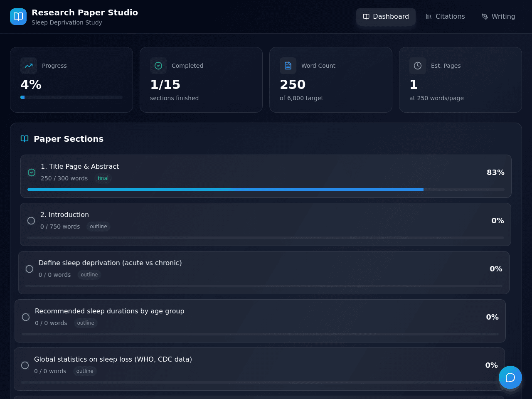Click the 'sections finished' label
Screen dimensions: 532x399
[x=175, y=98]
